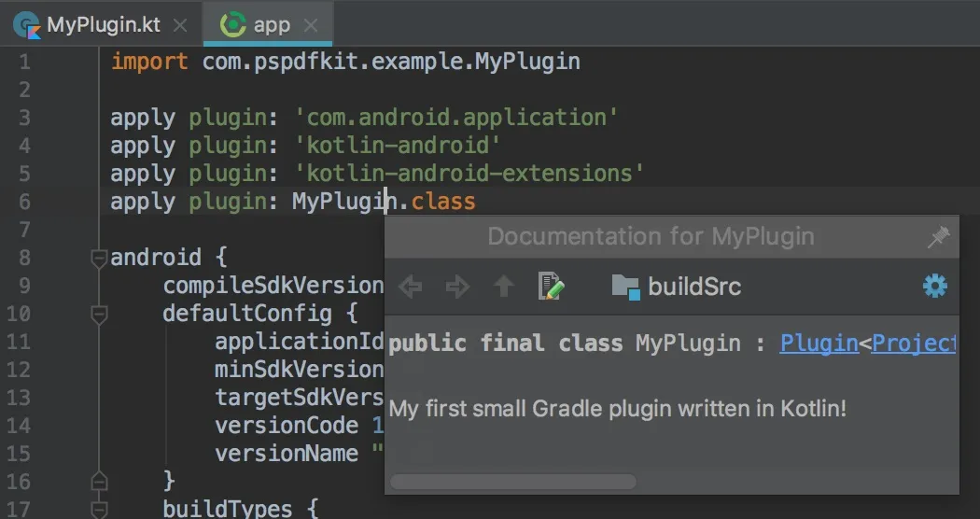
Task: Click the horizontal scrollbar in documentation popup
Action: point(513,482)
